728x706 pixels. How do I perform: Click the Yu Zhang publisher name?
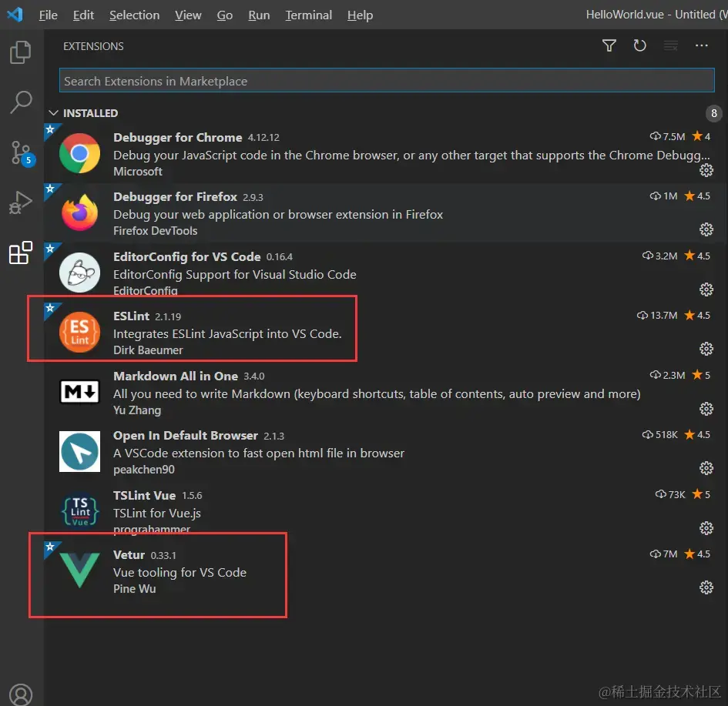(x=137, y=410)
